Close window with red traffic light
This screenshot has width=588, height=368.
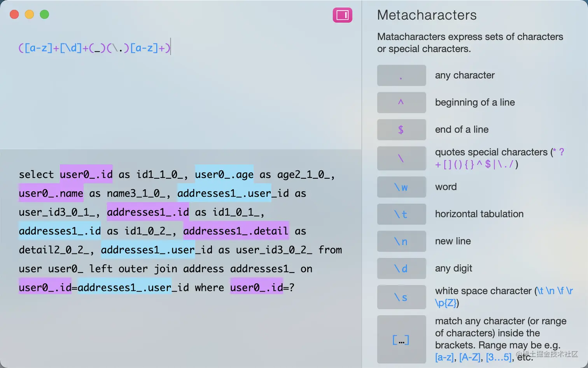[x=14, y=14]
